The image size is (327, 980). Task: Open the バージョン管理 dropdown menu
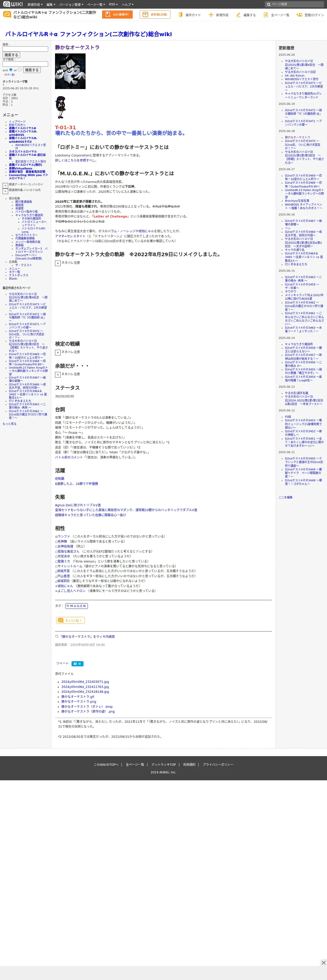click(x=71, y=4)
